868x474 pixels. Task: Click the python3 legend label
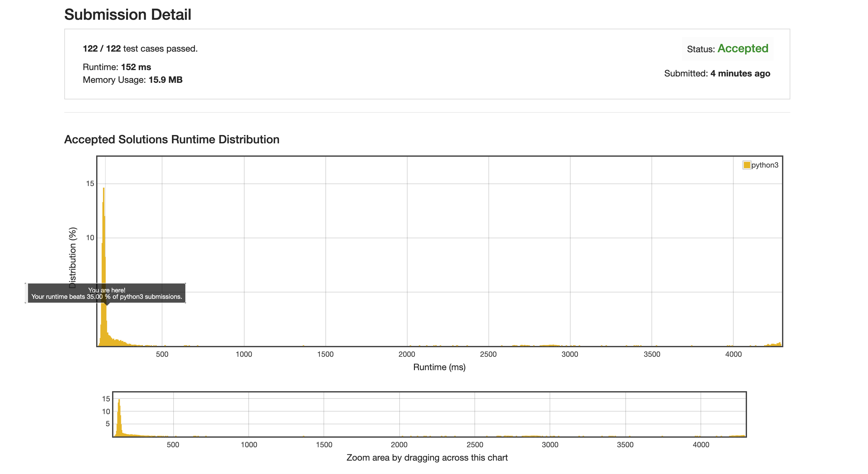pos(765,165)
